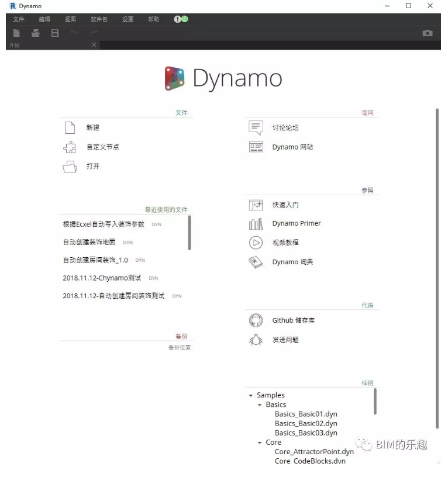Open the 讨论论坛 link
This screenshot has height=477, width=448.
coord(285,128)
